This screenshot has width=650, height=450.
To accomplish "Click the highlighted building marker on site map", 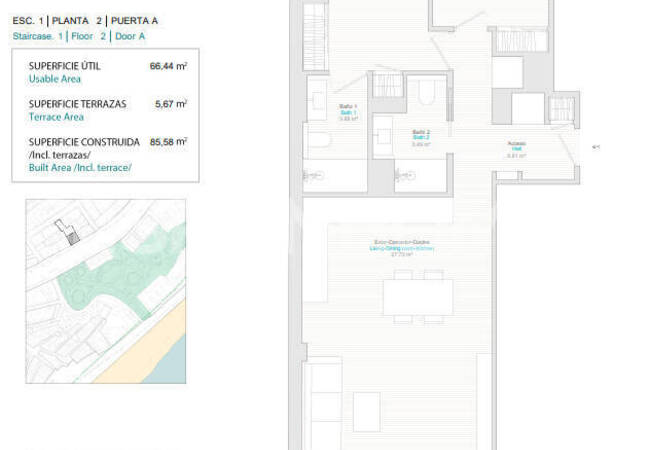I will [70, 234].
